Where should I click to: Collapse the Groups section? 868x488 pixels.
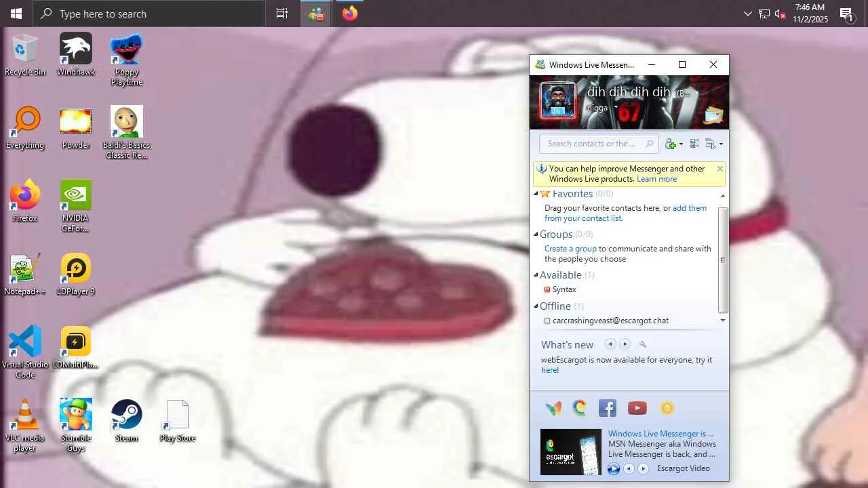coord(536,235)
